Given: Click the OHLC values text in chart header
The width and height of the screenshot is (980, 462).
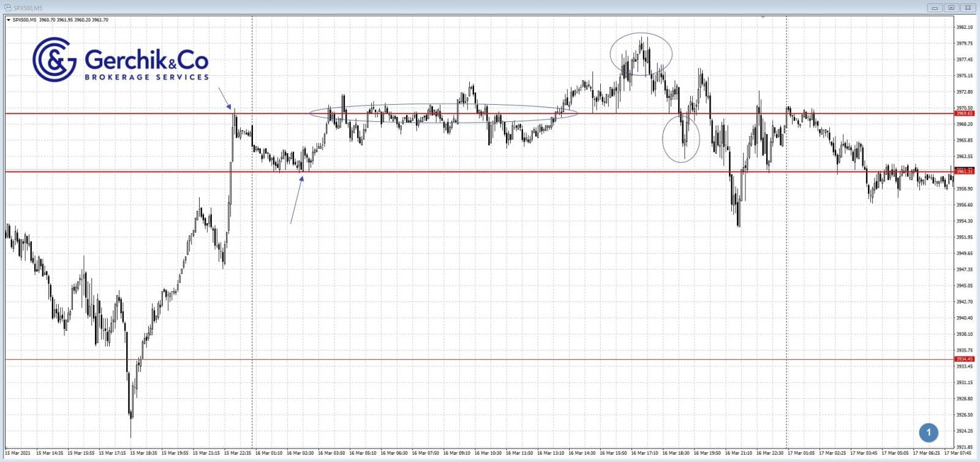Looking at the screenshot, I should (x=73, y=20).
